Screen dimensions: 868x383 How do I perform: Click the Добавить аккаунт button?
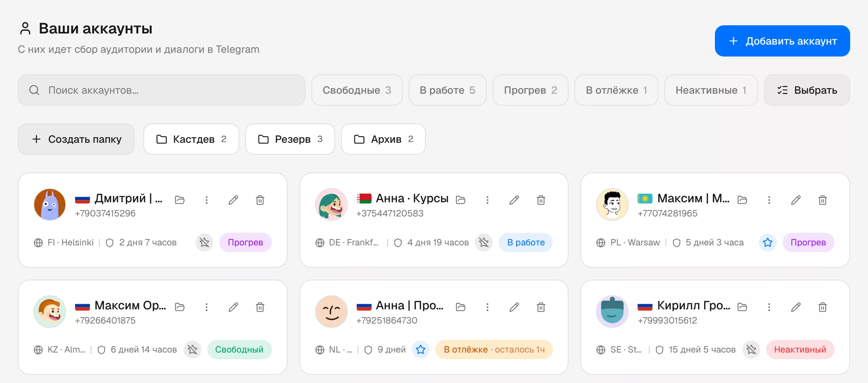tap(782, 41)
